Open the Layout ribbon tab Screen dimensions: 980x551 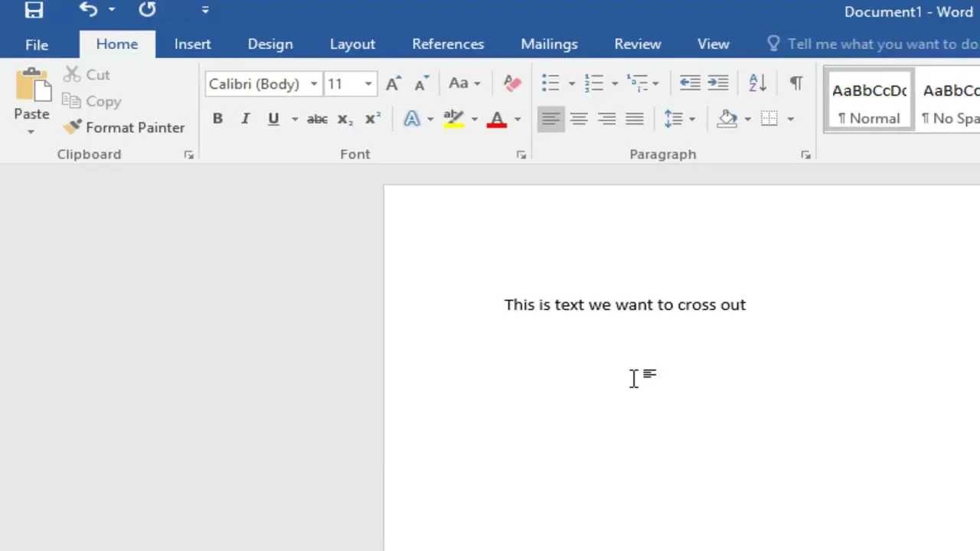tap(352, 44)
